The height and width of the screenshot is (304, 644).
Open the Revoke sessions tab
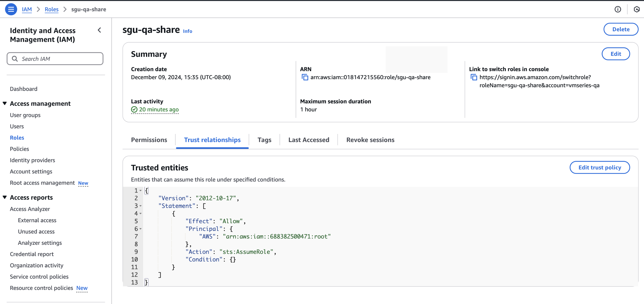[370, 140]
